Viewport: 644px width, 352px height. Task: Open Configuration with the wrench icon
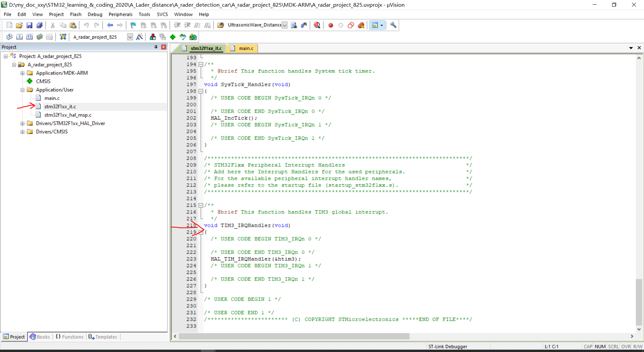[x=393, y=25]
